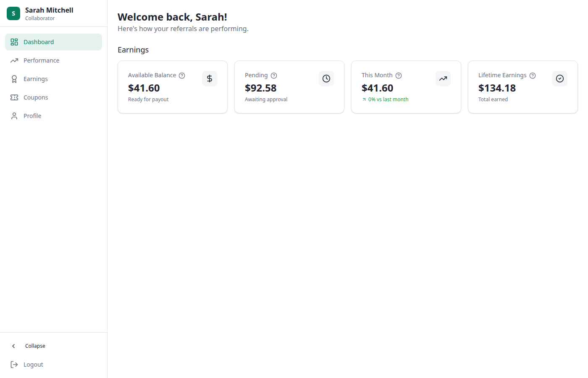Collapse the sidebar with the chevron
This screenshot has width=588, height=378.
point(13,346)
